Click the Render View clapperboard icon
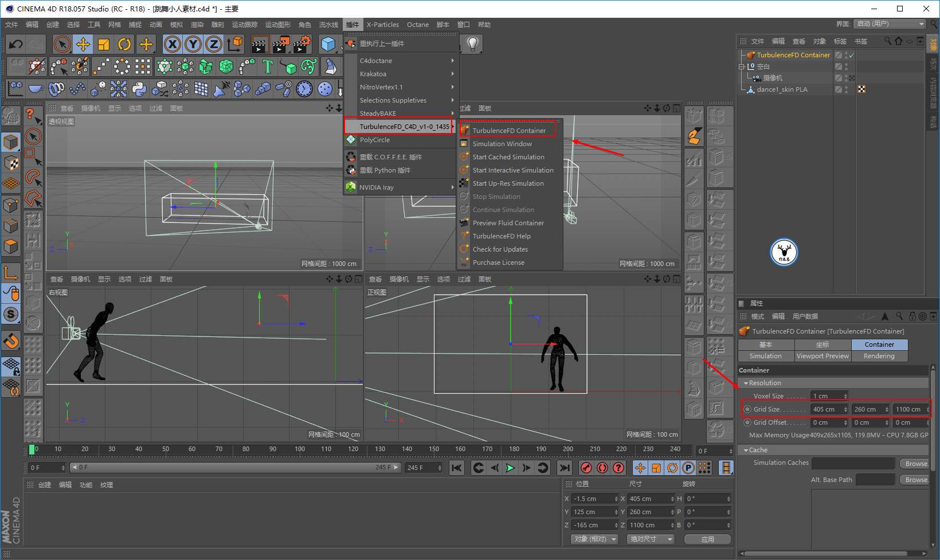940x560 pixels. pos(260,44)
